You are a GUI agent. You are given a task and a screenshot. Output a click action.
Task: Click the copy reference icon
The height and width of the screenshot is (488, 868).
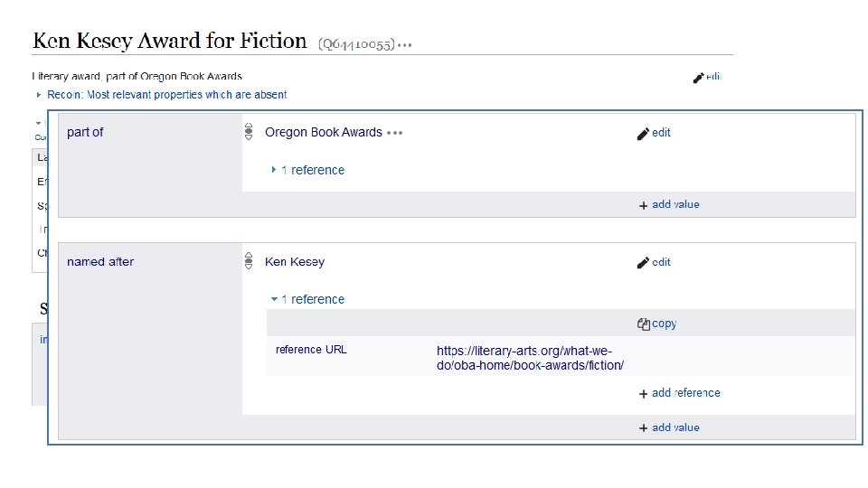point(644,324)
